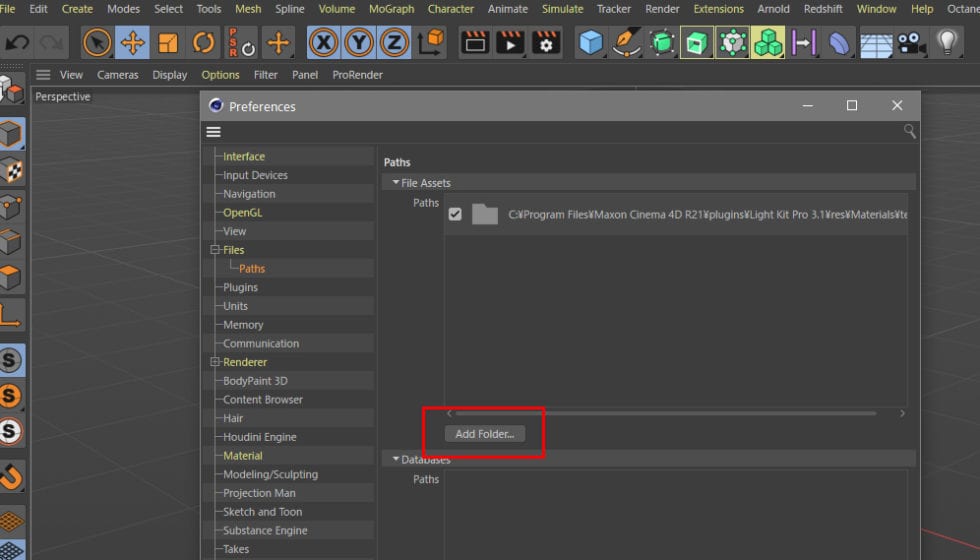
Task: Open Volume Builder green cubes icon
Action: coord(768,43)
